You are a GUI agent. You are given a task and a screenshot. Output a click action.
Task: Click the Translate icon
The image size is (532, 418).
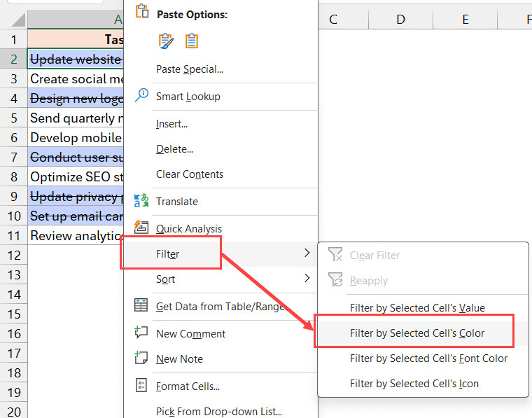tap(141, 201)
